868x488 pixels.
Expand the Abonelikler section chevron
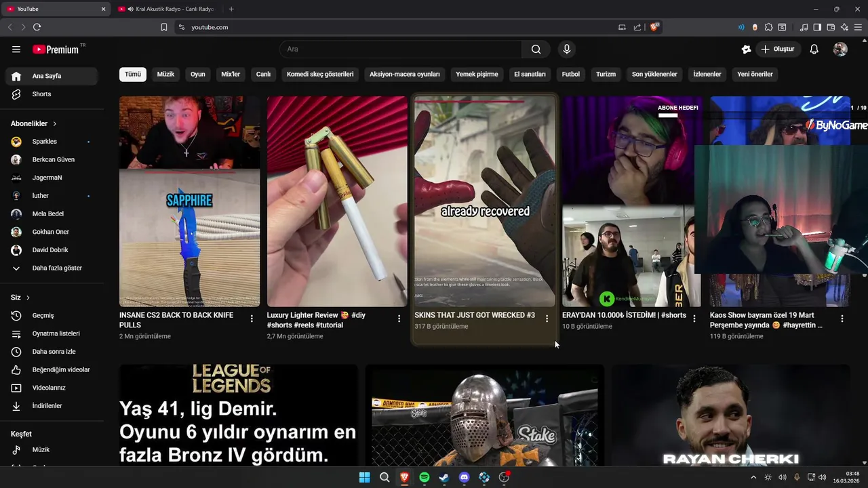(x=55, y=124)
